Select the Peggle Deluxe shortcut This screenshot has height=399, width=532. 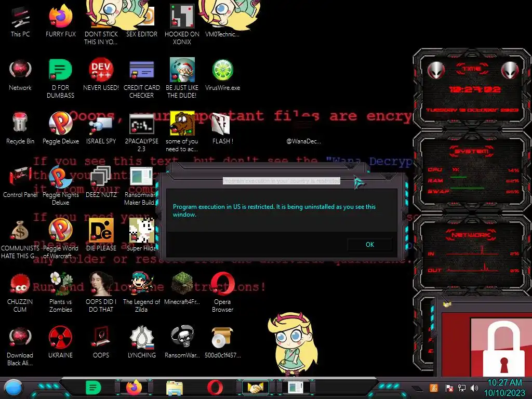tap(60, 129)
